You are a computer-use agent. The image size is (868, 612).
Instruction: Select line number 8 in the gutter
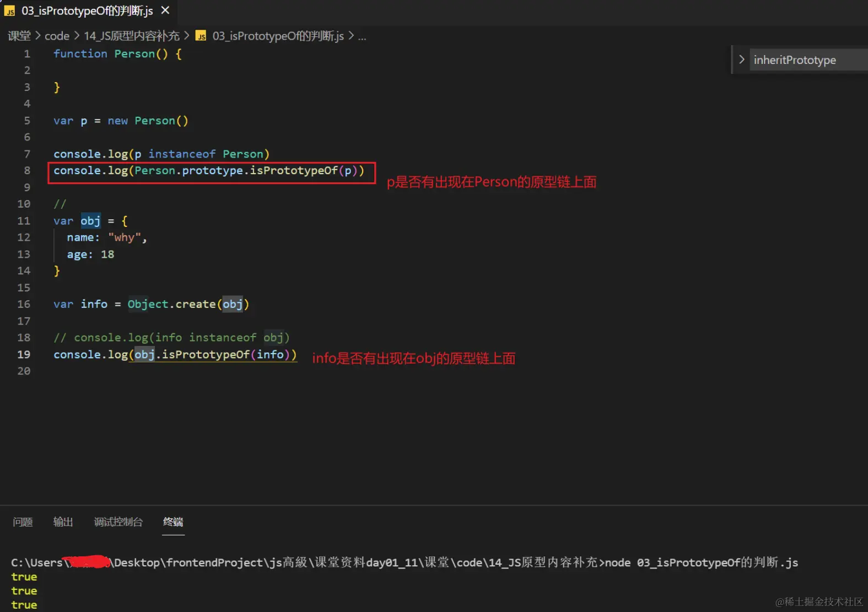[27, 171]
